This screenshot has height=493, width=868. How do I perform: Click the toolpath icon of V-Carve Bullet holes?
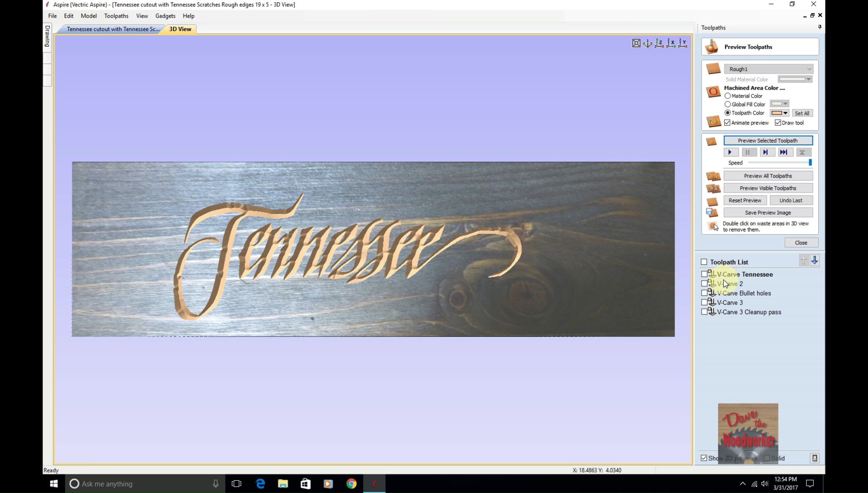point(712,293)
